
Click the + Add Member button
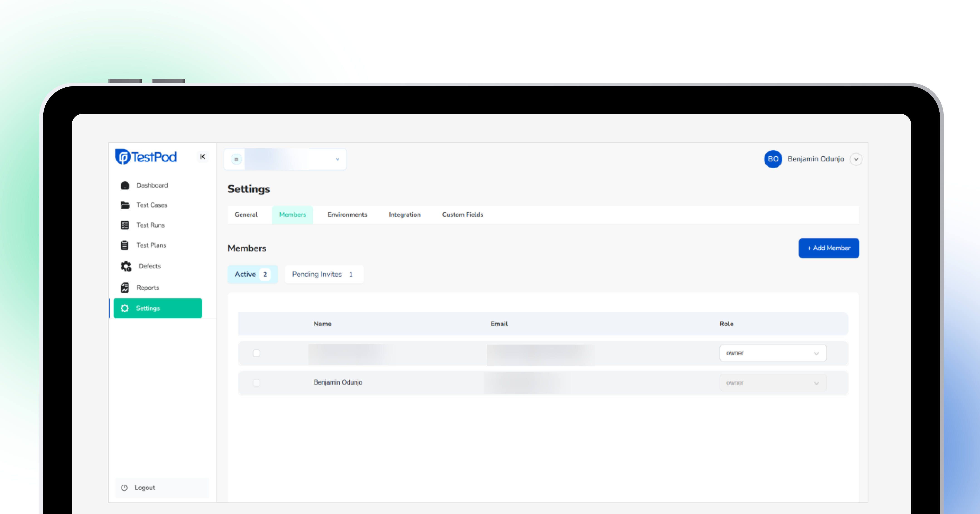(x=829, y=248)
